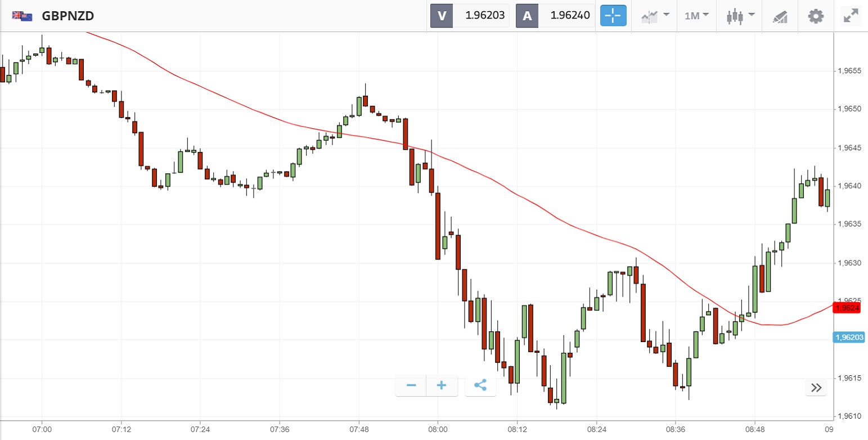Expand the 1M timeframe dropdown
The image size is (868, 440).
click(696, 16)
